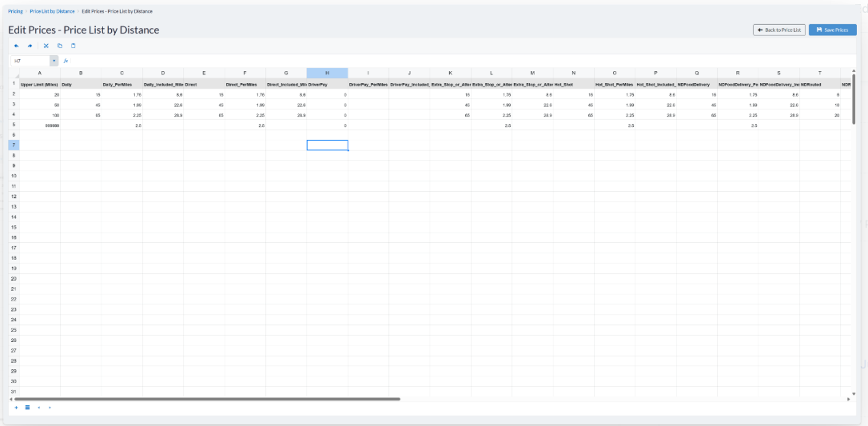Viewport: 868px width, 426px height.
Task: Select column A header
Action: [x=40, y=73]
